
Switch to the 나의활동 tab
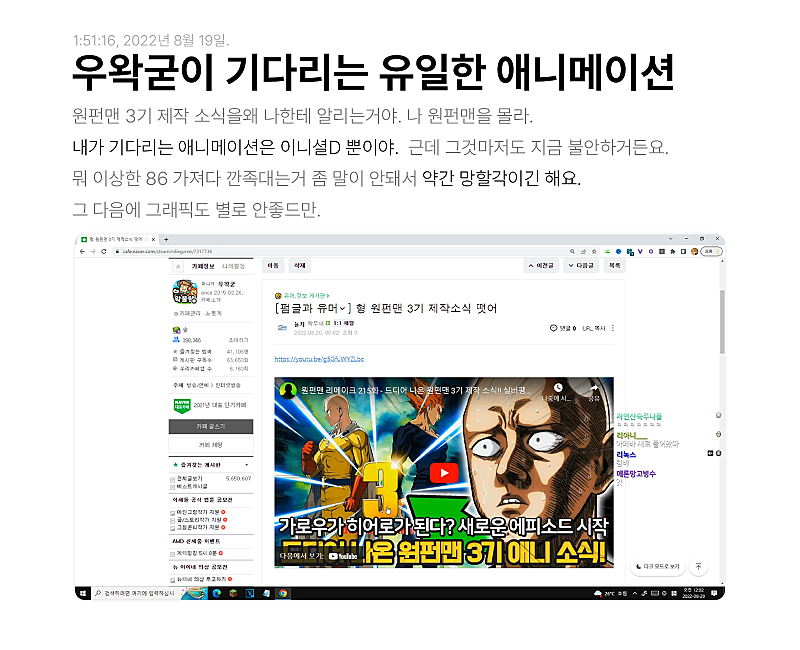pos(233,266)
